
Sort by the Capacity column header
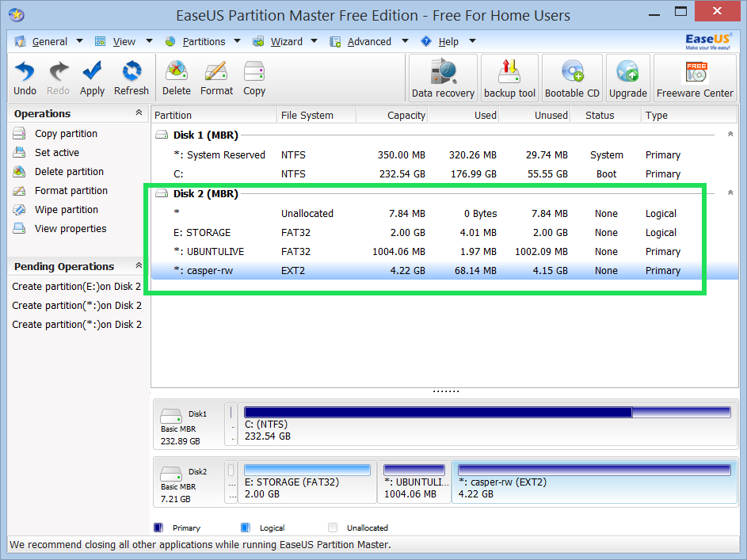[393, 115]
